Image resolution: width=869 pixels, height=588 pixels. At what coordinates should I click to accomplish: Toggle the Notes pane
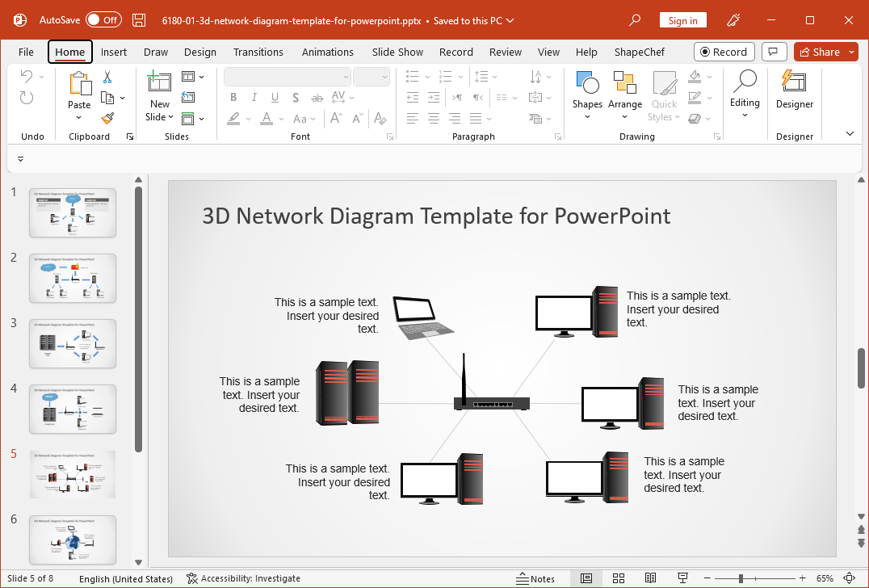(535, 578)
